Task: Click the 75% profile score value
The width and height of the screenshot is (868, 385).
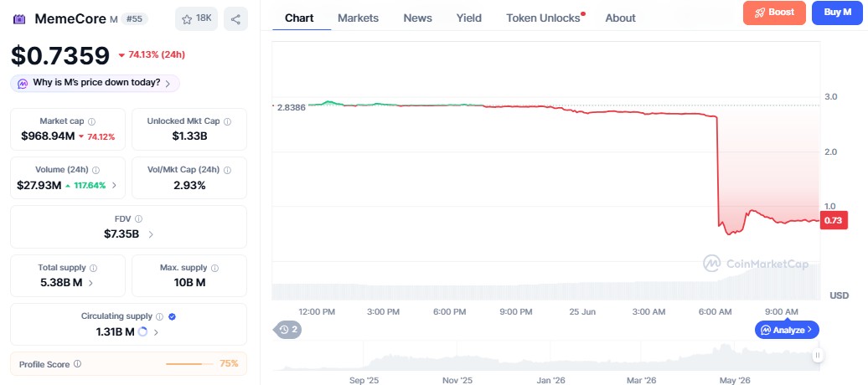Action: pyautogui.click(x=229, y=363)
